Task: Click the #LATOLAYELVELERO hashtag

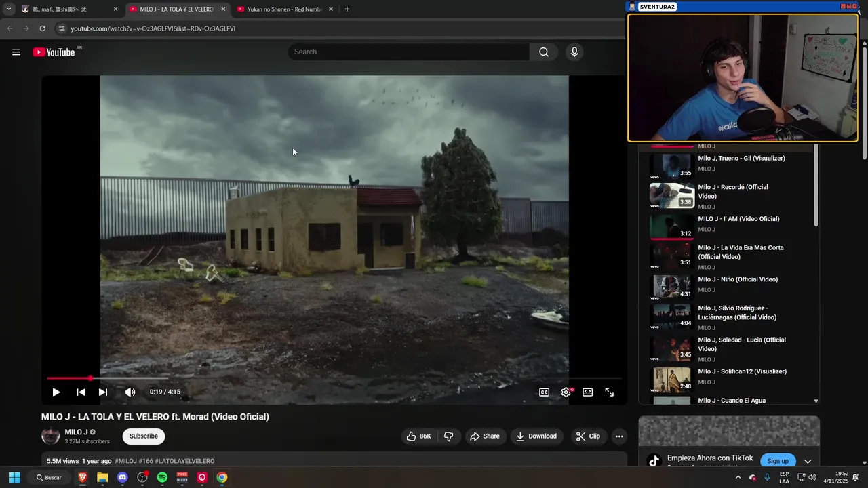Action: coord(184,461)
